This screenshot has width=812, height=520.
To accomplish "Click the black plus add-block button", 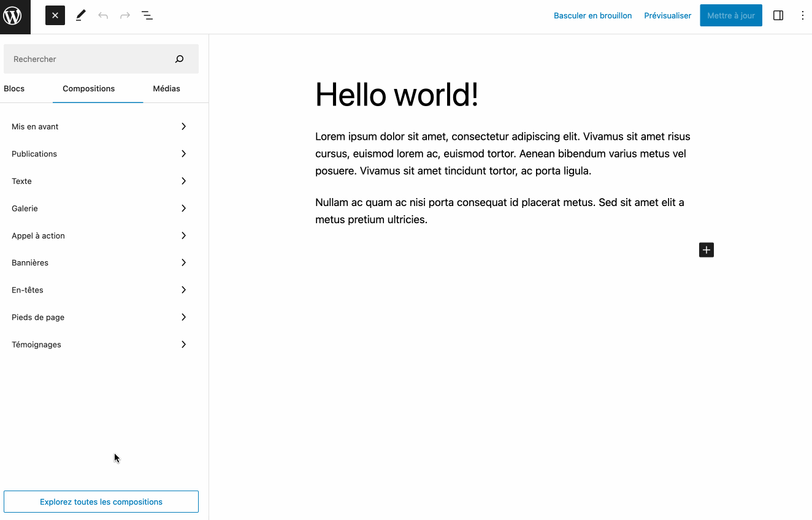I will (x=707, y=250).
